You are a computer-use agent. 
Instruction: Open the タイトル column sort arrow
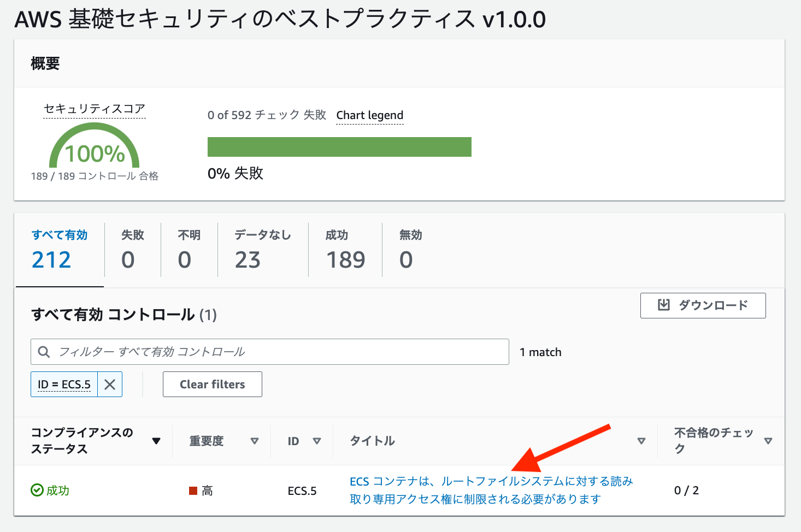coord(640,441)
